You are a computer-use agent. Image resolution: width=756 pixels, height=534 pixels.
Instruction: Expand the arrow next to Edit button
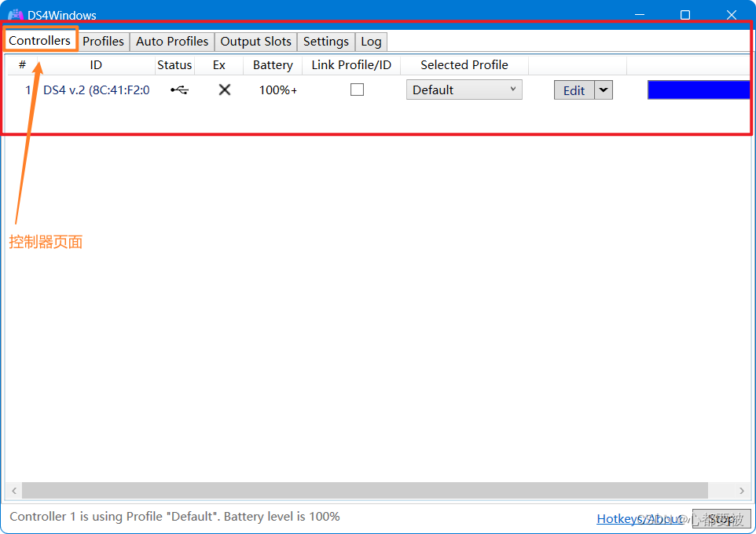tap(604, 90)
